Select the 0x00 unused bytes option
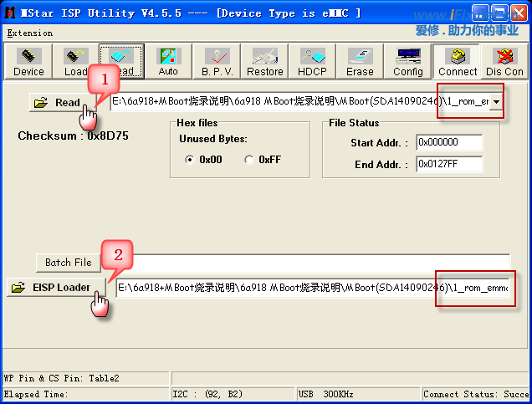532x404 pixels. coord(190,160)
